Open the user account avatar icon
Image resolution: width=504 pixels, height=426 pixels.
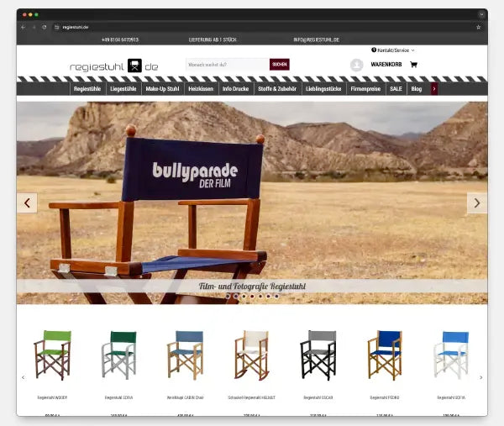point(356,65)
